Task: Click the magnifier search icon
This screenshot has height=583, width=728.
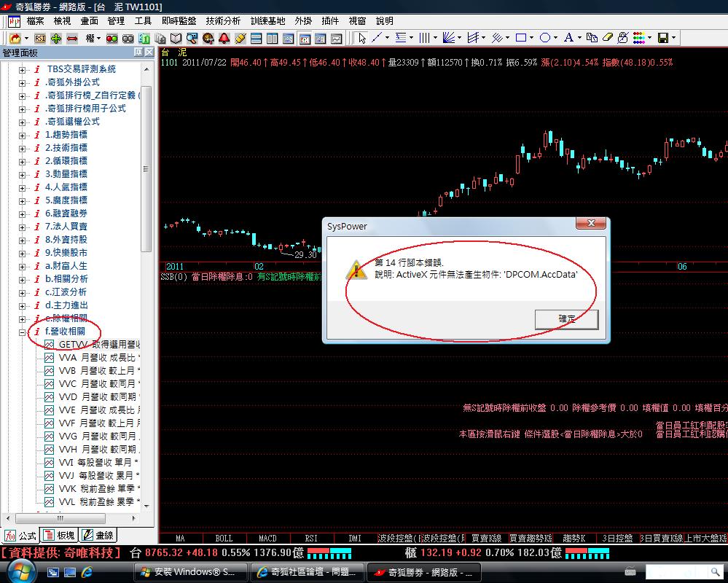Action: click(x=192, y=38)
